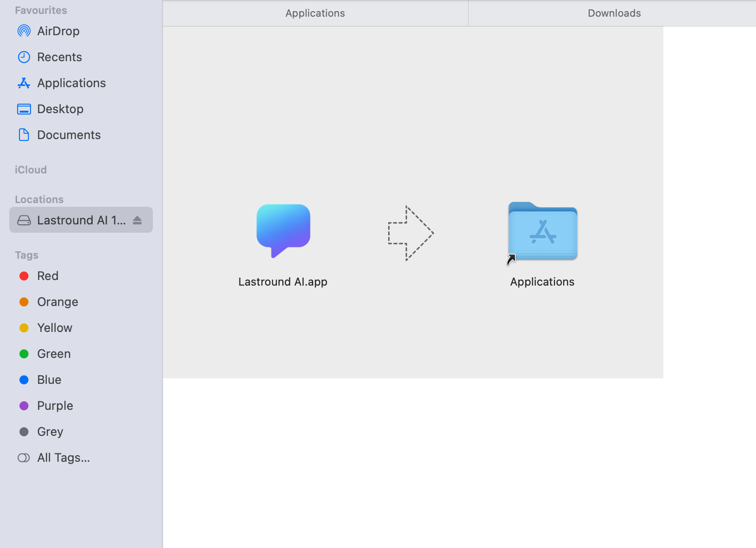Click the All Tags icon
The height and width of the screenshot is (548, 756).
pos(24,458)
